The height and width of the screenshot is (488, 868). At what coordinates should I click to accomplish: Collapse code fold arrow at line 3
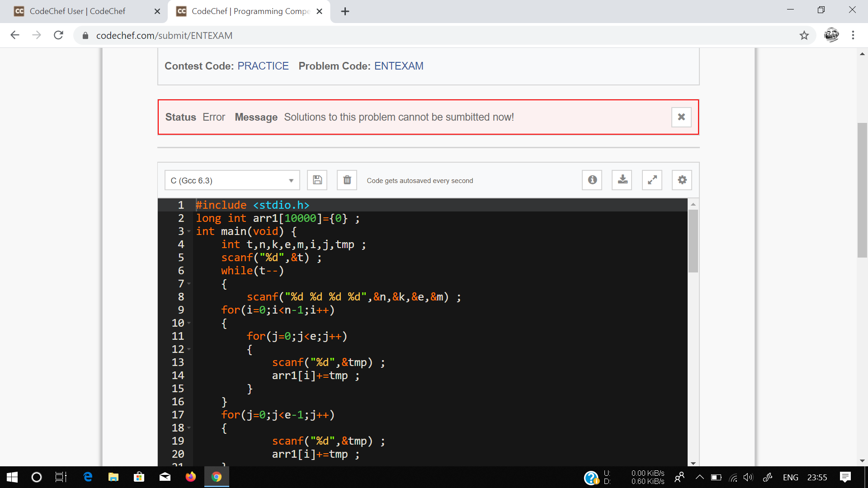189,231
